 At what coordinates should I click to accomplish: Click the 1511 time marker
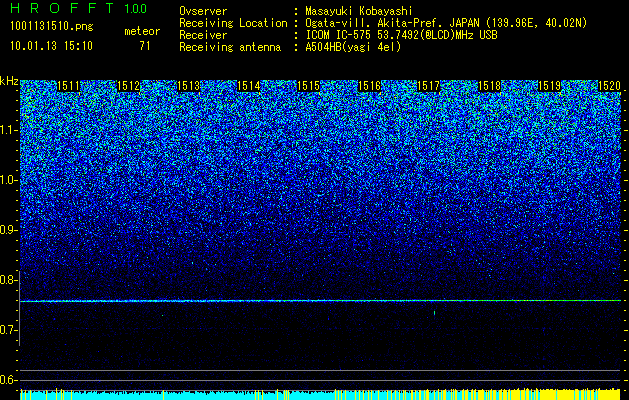[69, 86]
